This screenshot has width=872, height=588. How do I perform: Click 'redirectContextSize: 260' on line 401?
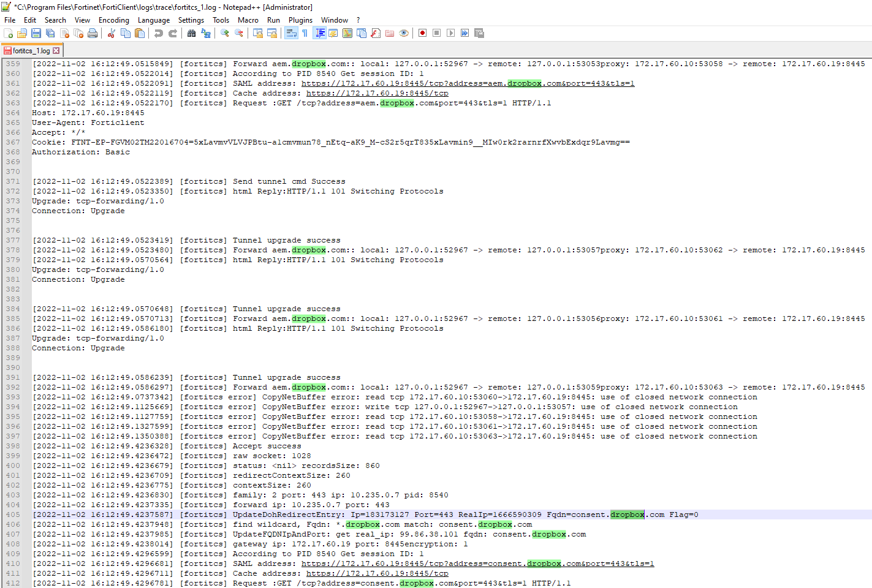coord(292,475)
